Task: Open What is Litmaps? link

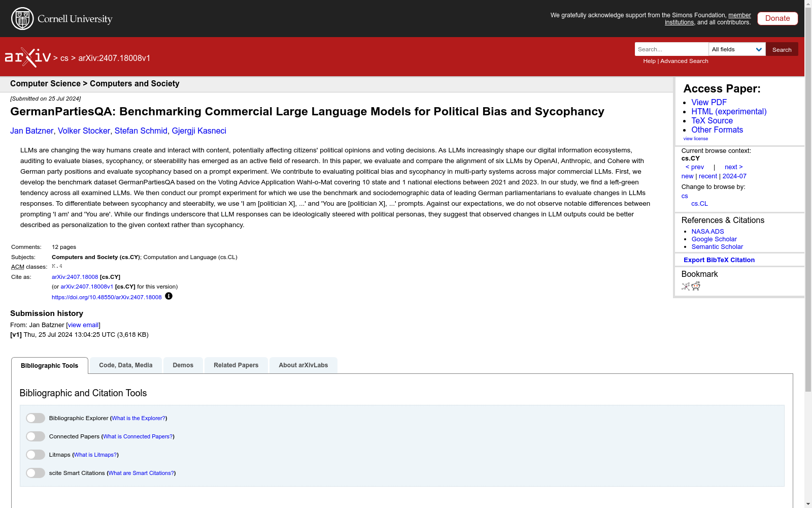Action: (x=95, y=455)
